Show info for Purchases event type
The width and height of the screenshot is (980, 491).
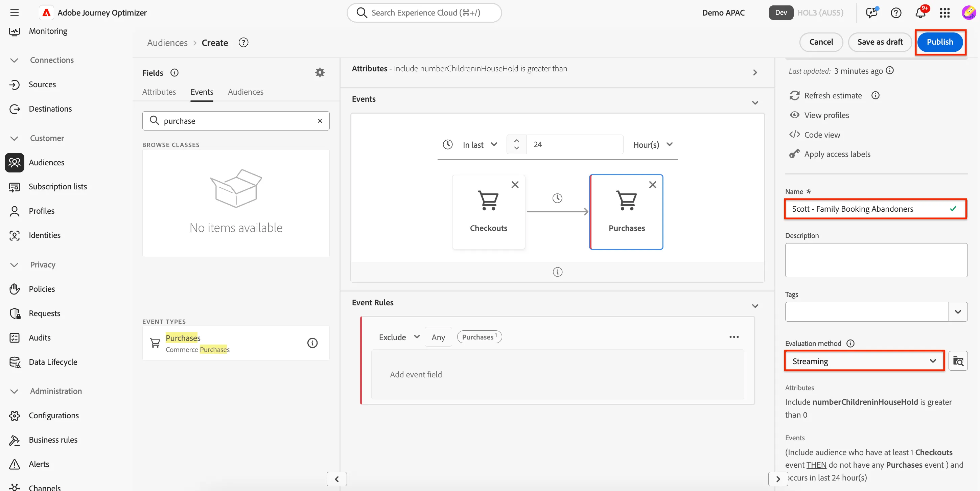pos(312,343)
